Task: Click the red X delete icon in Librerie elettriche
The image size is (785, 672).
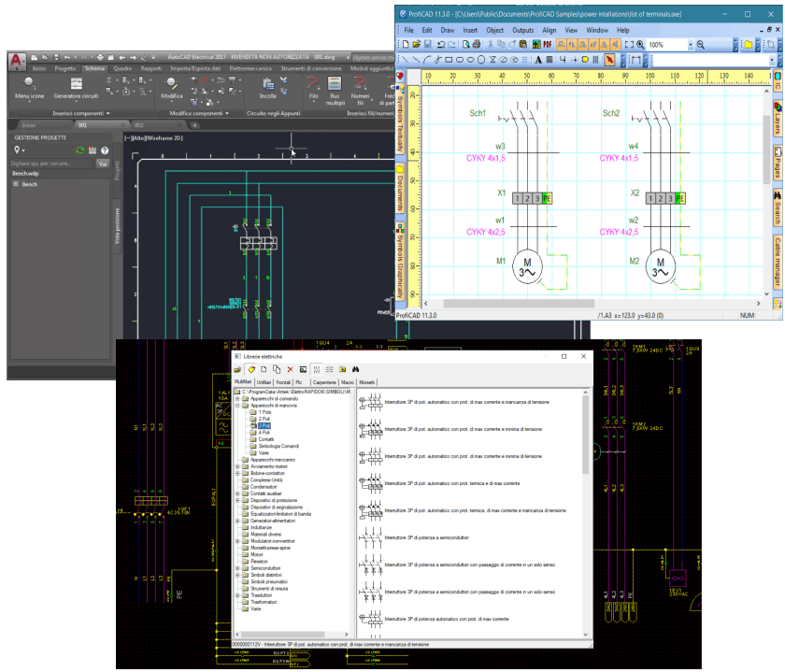Action: coord(290,369)
